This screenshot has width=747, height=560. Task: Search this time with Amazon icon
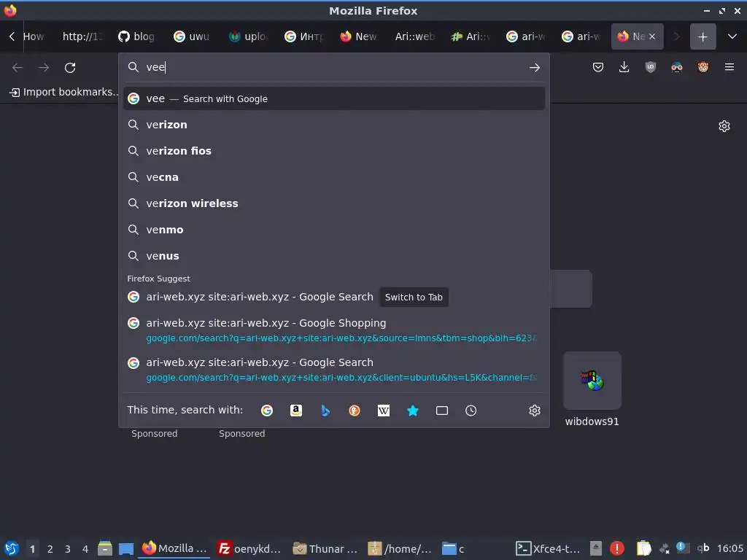pyautogui.click(x=296, y=411)
